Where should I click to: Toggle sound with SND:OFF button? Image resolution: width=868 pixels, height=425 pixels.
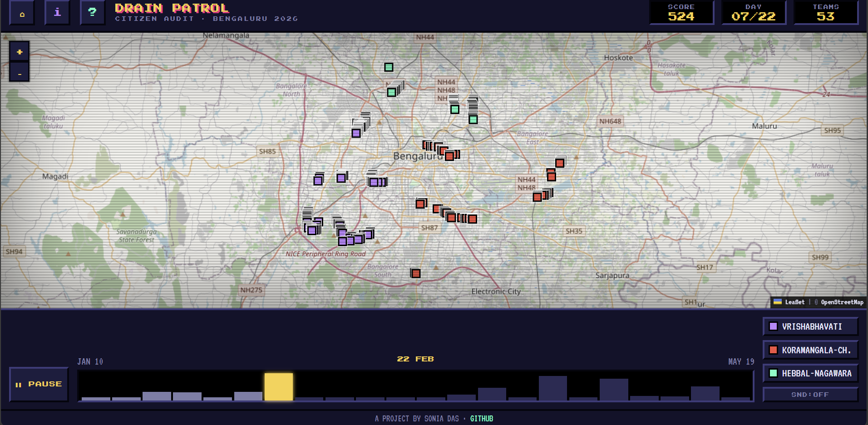coord(810,395)
